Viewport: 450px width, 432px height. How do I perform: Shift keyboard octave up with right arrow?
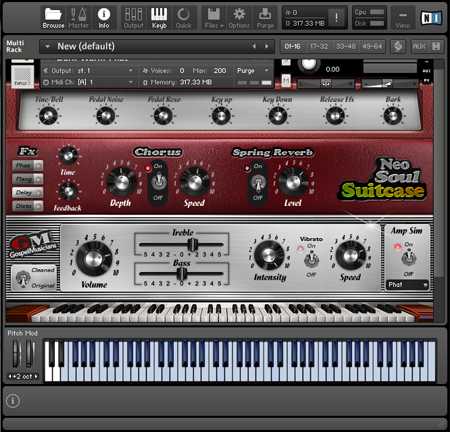tap(36, 376)
